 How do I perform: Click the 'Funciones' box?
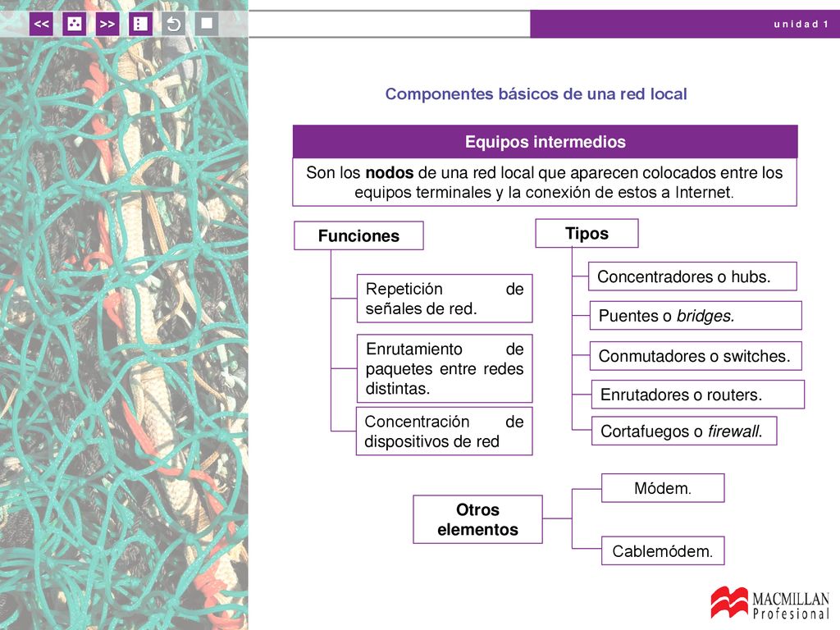pos(358,235)
